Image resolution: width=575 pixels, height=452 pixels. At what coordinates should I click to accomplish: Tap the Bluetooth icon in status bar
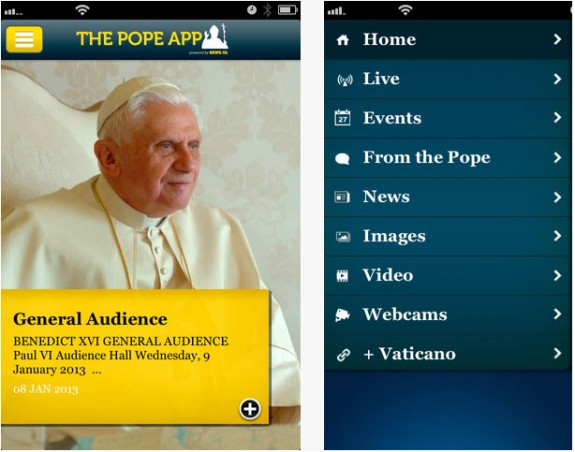point(267,10)
